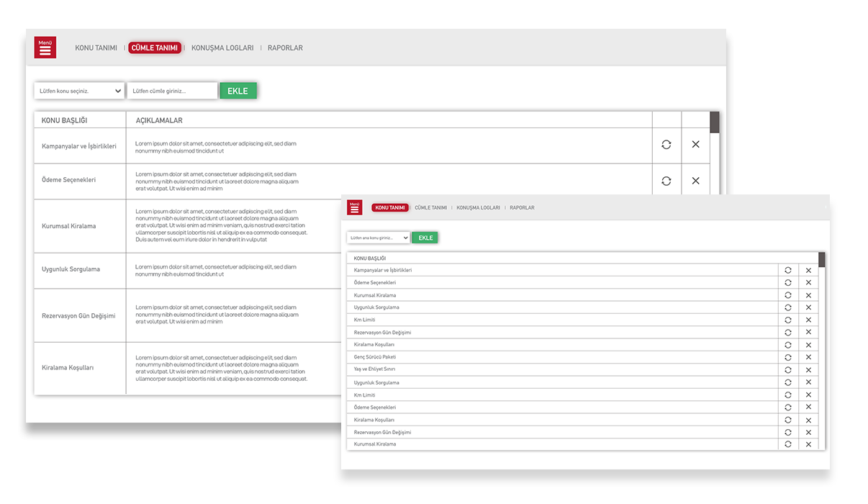This screenshot has width=868, height=504.
Task: Remove the Yaş ve Ehliyet Sınırı topic
Action: 808,369
